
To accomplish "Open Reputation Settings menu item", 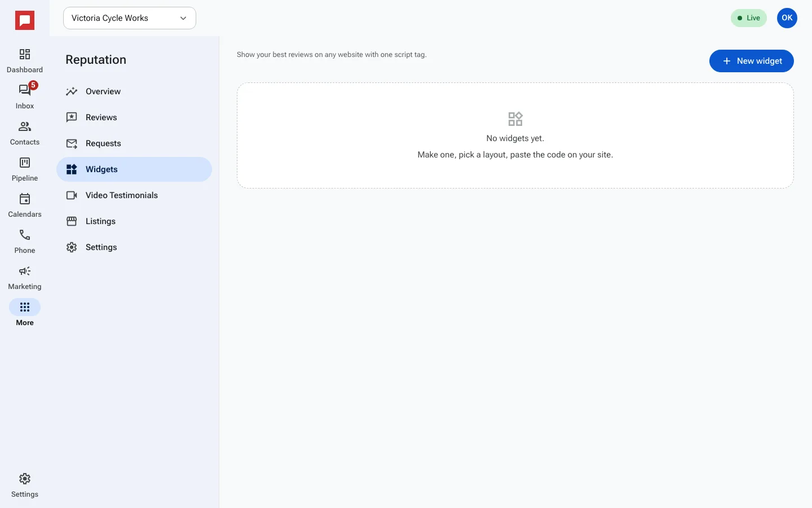I will pyautogui.click(x=134, y=247).
